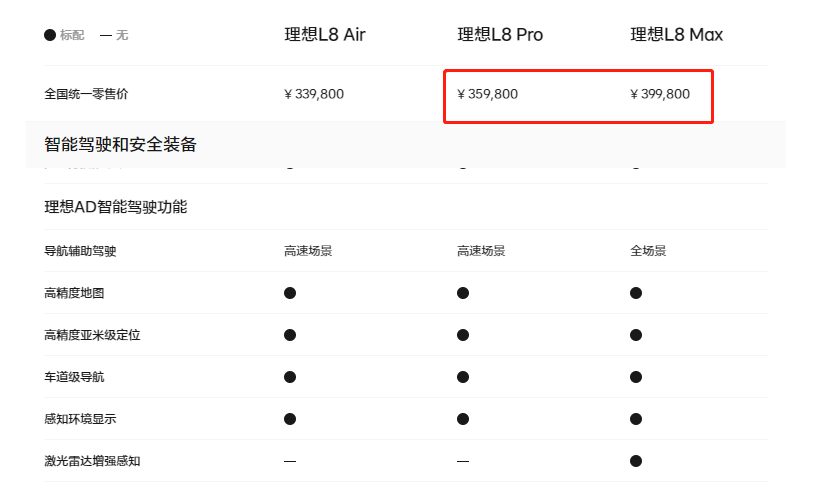The image size is (815, 488).
Task: Click the 车道级导航 row label
Action: [x=74, y=377]
